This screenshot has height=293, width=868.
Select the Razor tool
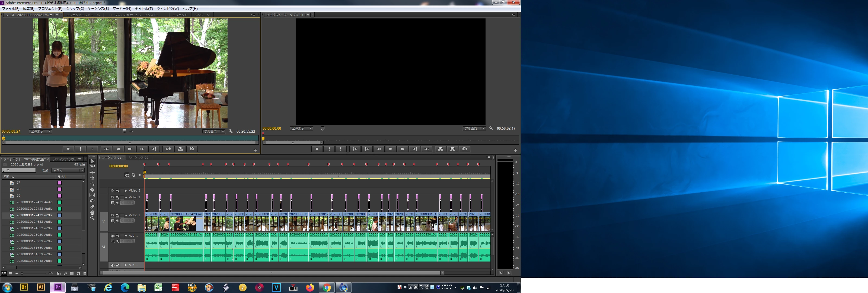click(x=92, y=190)
